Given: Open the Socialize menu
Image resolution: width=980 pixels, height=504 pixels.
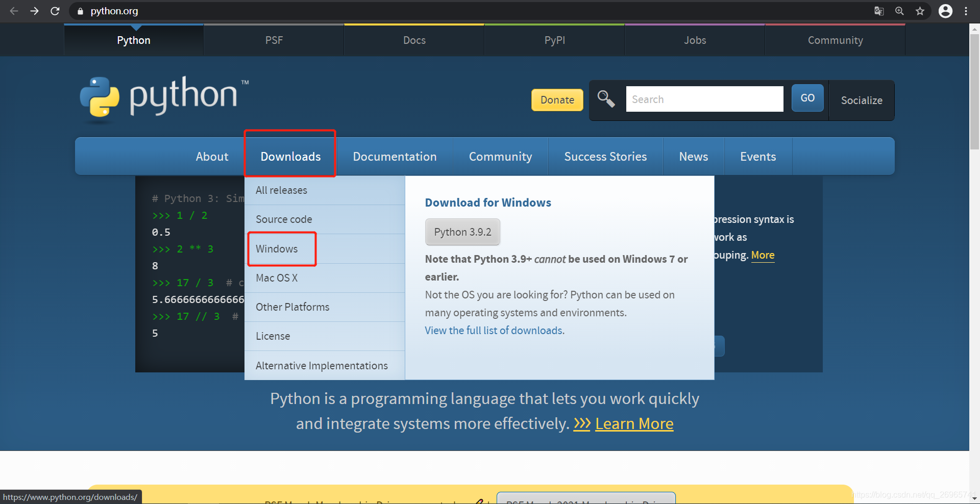Looking at the screenshot, I should click(x=862, y=100).
